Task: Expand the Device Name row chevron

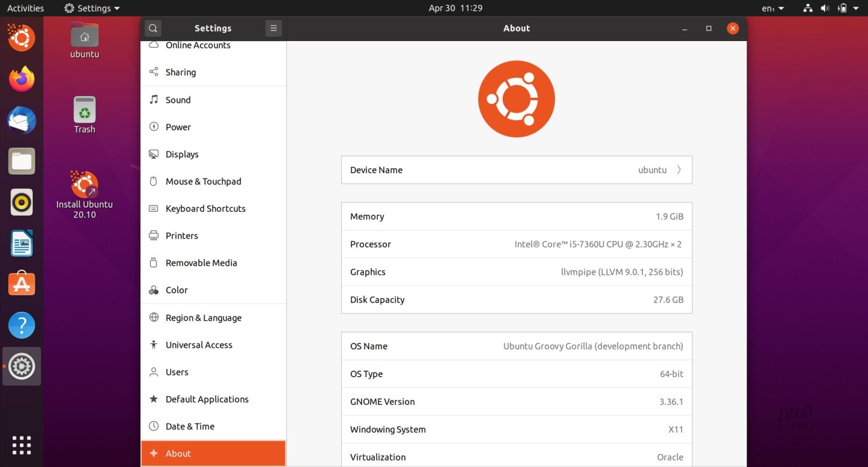Action: coord(679,170)
